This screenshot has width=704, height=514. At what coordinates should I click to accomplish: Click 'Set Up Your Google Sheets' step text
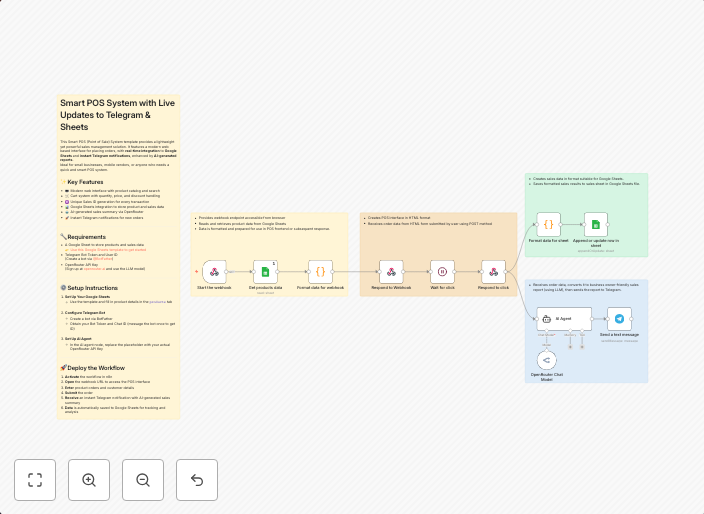pos(87,297)
